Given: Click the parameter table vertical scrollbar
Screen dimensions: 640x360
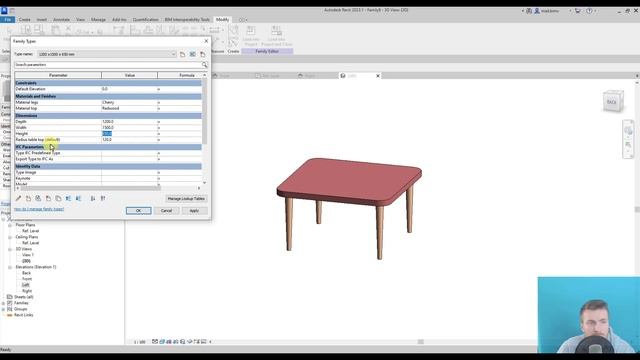Looking at the screenshot, I should tap(204, 112).
